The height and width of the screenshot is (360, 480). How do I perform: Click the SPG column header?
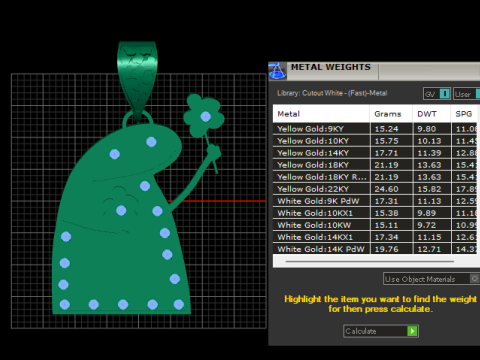(464, 114)
